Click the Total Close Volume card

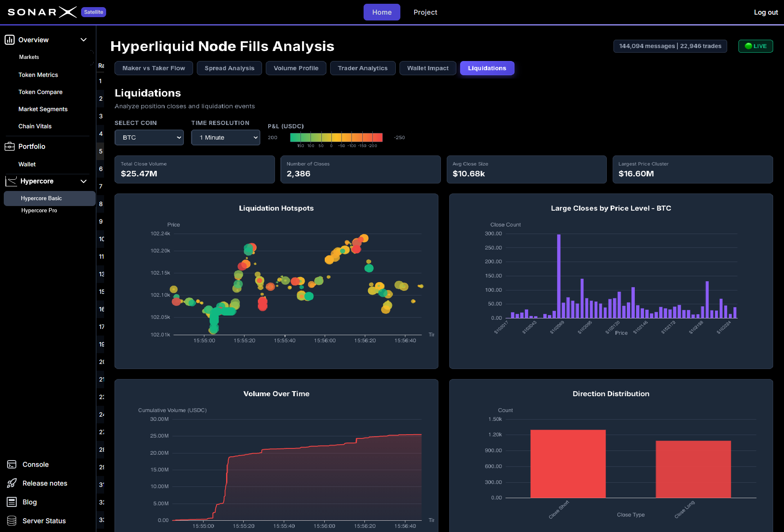coord(195,169)
